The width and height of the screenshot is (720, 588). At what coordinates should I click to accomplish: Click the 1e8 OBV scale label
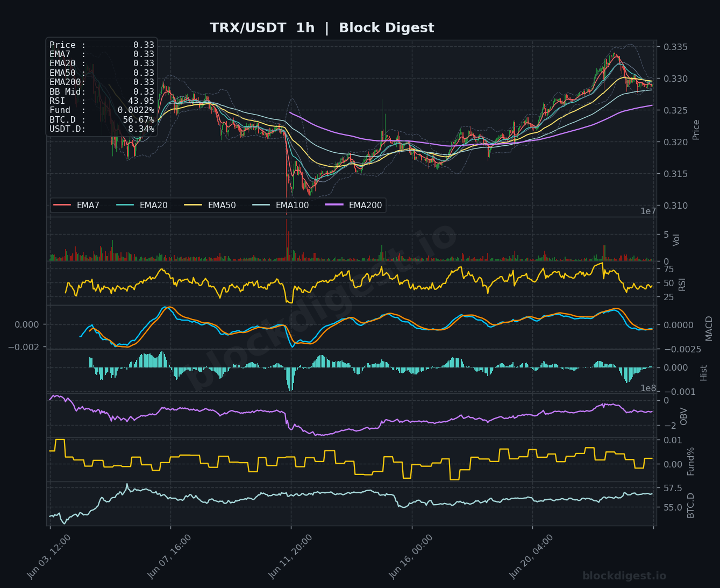coord(648,388)
